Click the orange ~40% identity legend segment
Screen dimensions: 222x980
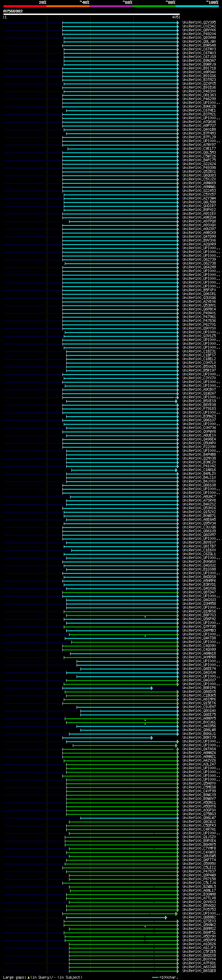coord(68,6)
